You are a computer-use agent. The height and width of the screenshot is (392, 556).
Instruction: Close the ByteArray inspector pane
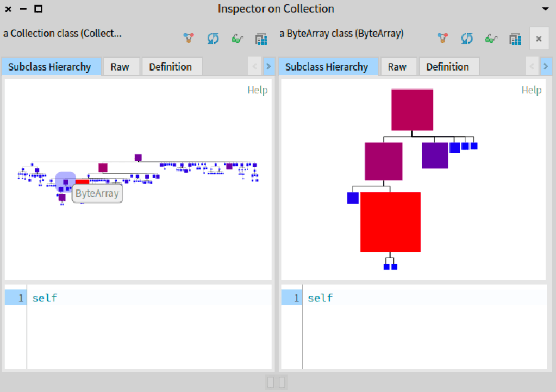coord(539,39)
